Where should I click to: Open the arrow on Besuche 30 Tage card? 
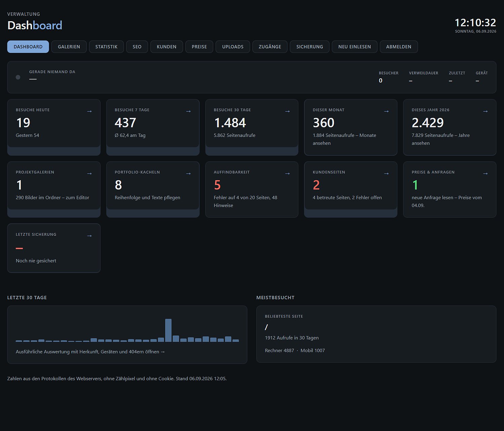287,111
